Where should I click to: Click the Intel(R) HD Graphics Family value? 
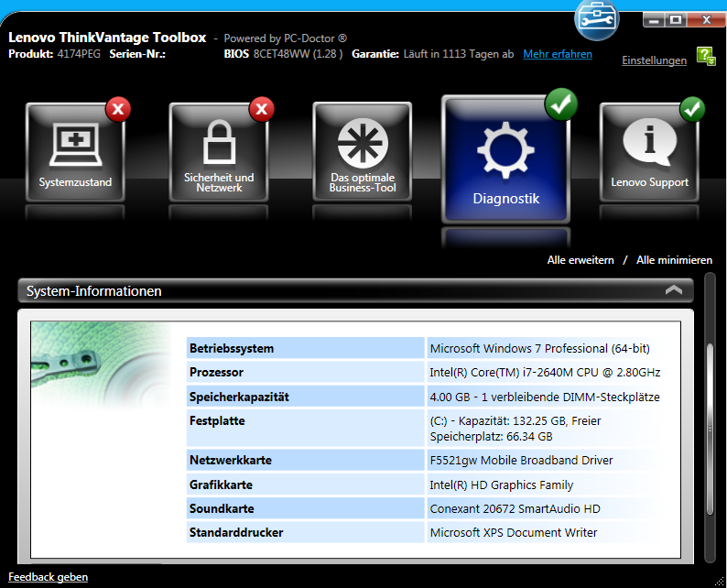pos(501,485)
